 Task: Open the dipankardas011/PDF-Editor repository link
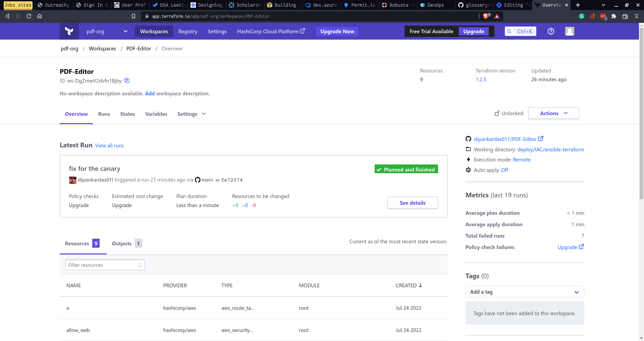pos(508,139)
